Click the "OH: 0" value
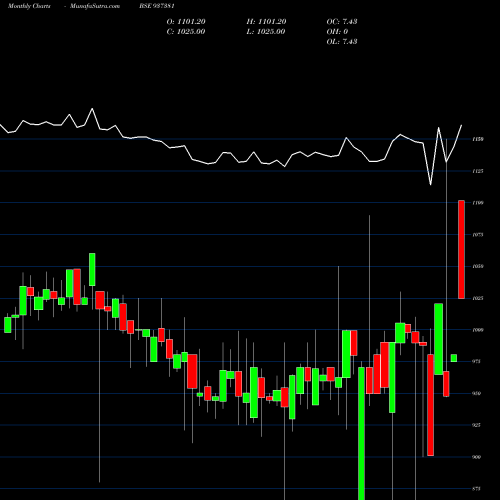500x500 pixels. (x=337, y=31)
